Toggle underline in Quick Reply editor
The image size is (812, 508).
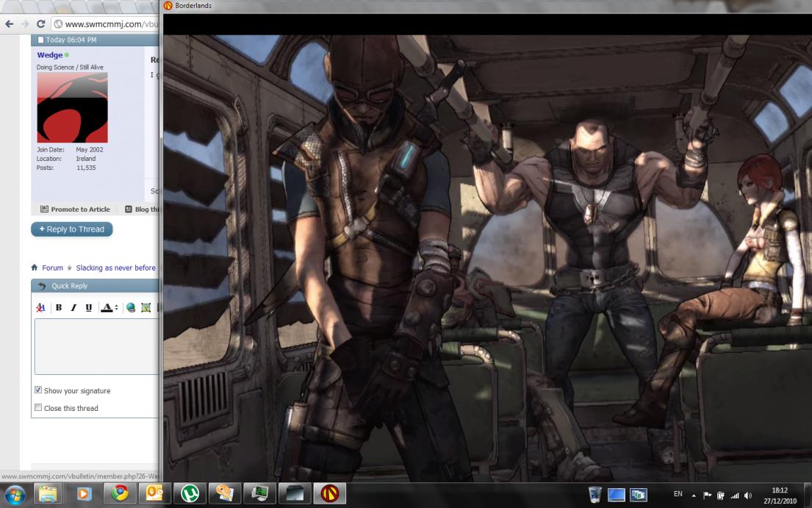(89, 307)
